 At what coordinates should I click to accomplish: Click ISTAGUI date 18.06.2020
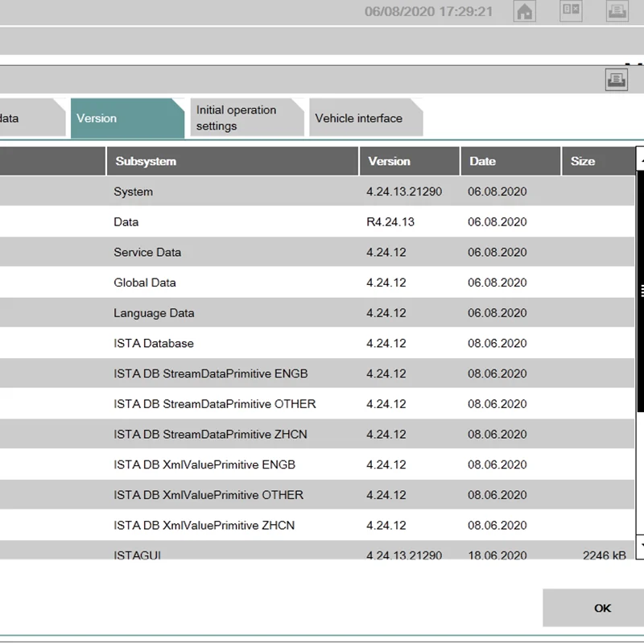pyautogui.click(x=497, y=555)
